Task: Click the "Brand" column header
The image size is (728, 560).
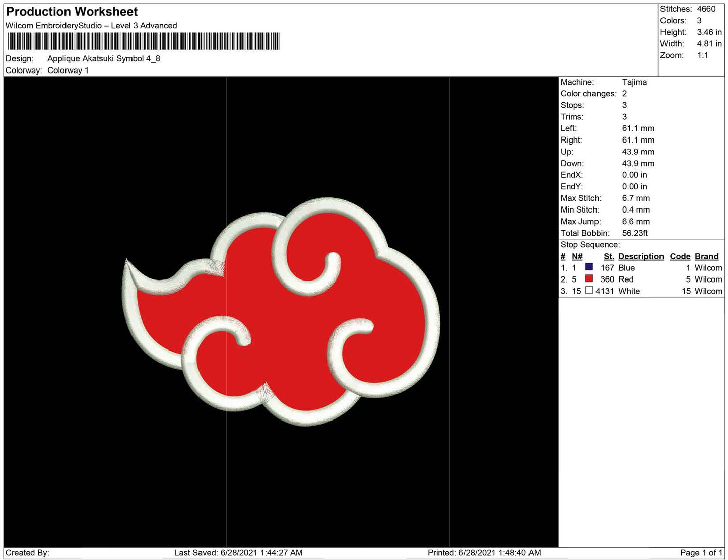Action: [707, 256]
